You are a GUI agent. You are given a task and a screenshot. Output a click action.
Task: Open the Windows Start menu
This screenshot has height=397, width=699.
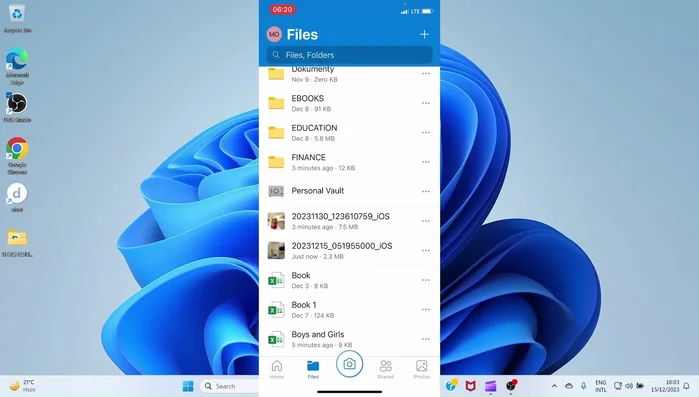pos(188,386)
